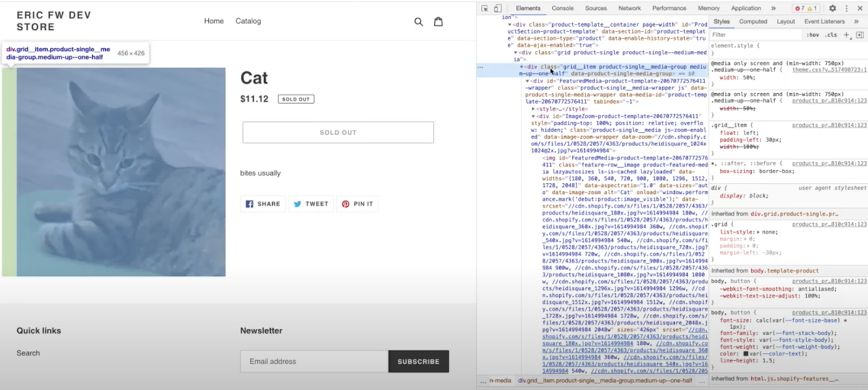This screenshot has height=390, width=868.
Task: Click the black --color-text swatch
Action: pos(745,354)
